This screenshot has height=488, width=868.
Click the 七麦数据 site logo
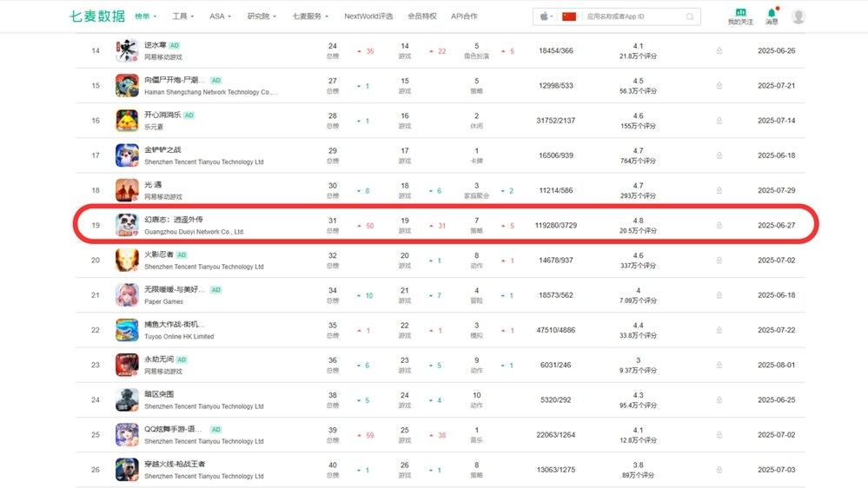tap(96, 16)
